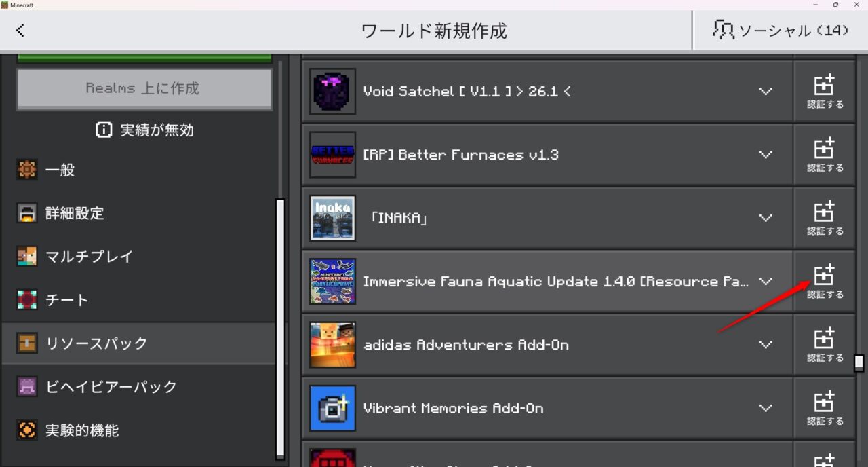Image resolution: width=868 pixels, height=467 pixels.
Task: Click the Void Satchel pack thumbnail
Action: point(333,91)
